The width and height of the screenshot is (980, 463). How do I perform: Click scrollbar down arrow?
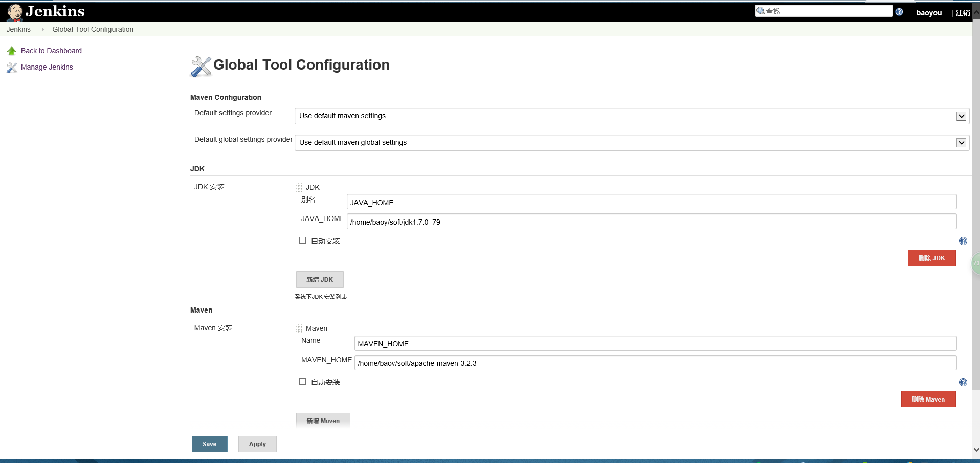click(x=976, y=449)
